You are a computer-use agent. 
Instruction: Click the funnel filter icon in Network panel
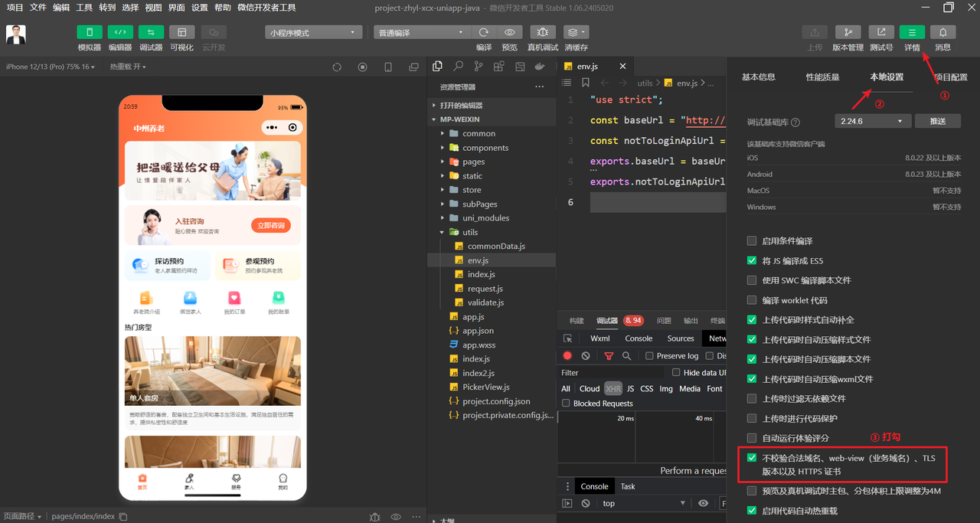click(x=609, y=355)
